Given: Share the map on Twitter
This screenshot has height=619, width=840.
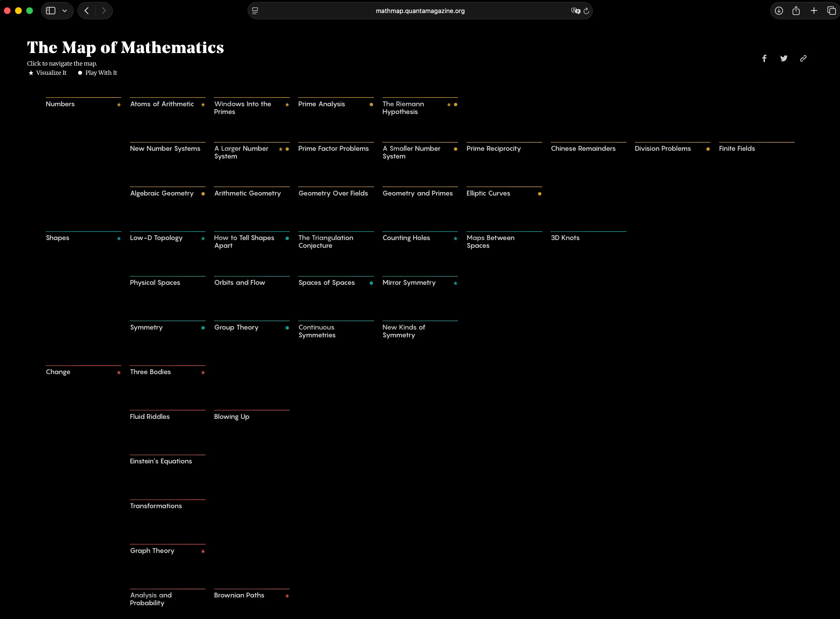Looking at the screenshot, I should click(x=783, y=59).
